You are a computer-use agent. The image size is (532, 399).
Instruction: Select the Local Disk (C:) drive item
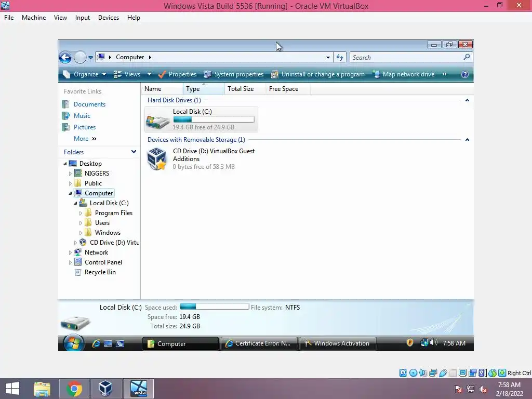(x=201, y=119)
